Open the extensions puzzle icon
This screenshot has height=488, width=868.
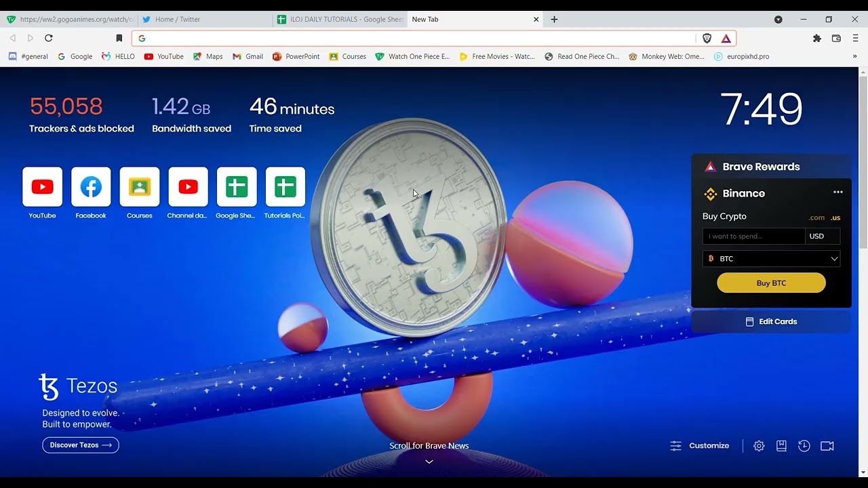[817, 39]
